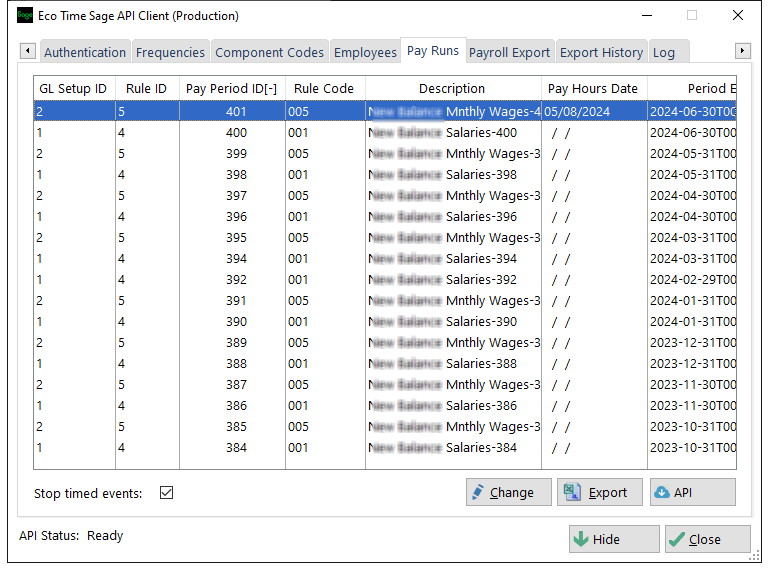Sort by GL Setup ID column header
The image size is (769, 570).
pyautogui.click(x=73, y=88)
